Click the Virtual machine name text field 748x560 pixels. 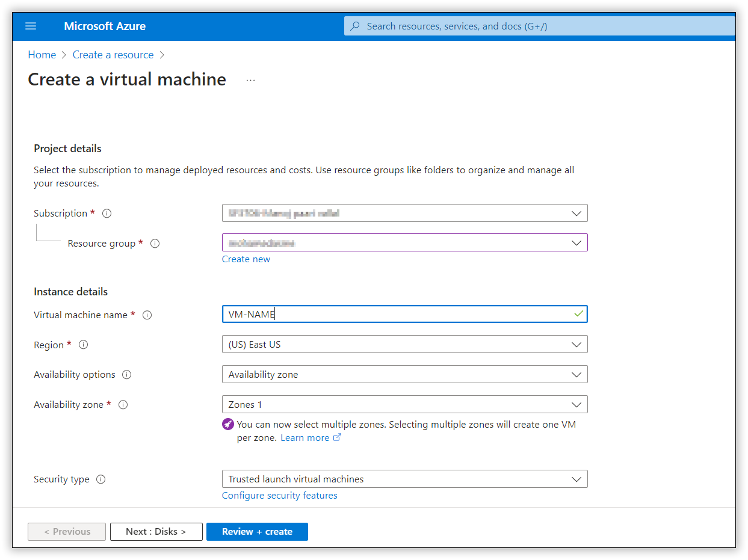pyautogui.click(x=397, y=314)
